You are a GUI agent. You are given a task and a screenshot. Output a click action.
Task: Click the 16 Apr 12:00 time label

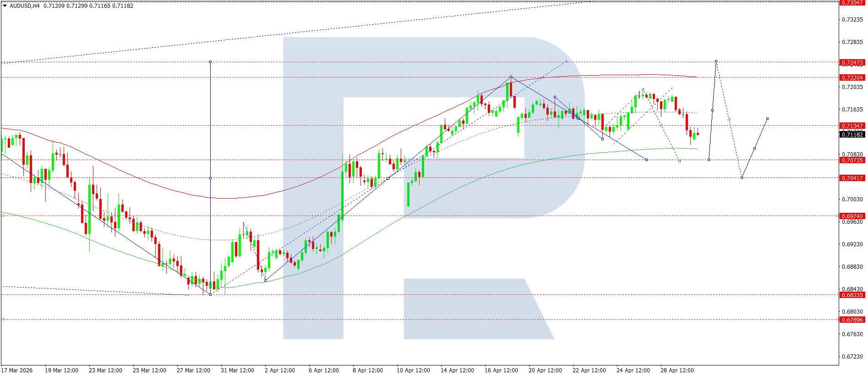(x=501, y=370)
